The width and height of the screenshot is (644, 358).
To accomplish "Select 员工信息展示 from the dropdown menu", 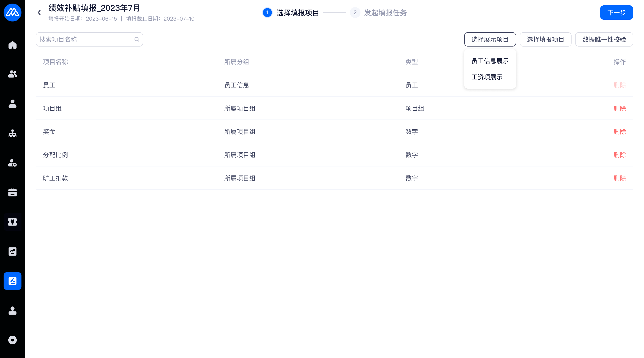I will pos(490,61).
